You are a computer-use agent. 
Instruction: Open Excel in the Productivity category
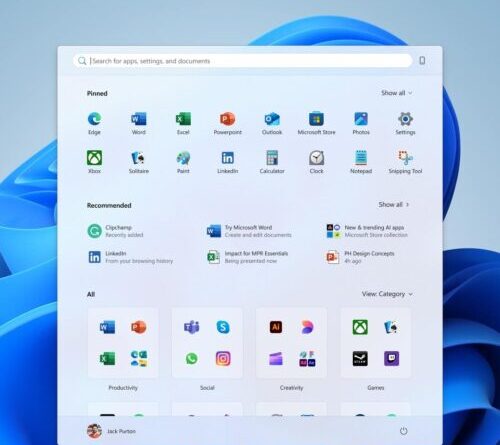click(x=107, y=359)
